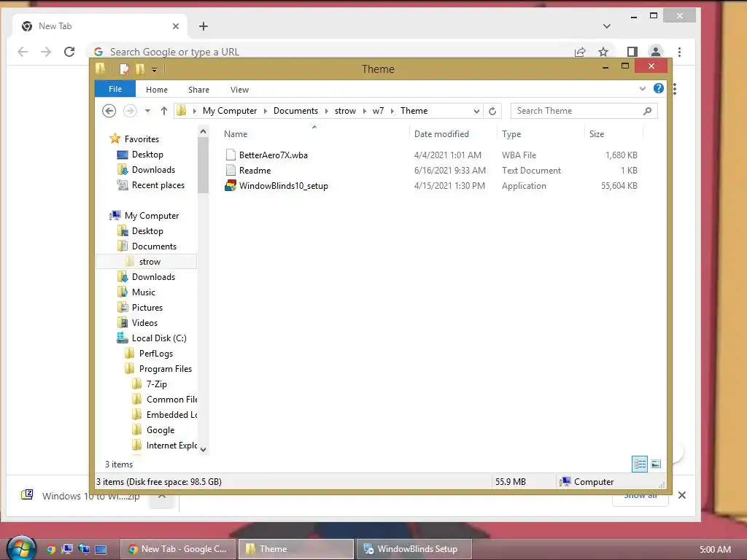
Task: Click Show Desktop quick launch icon
Action: coord(101,549)
